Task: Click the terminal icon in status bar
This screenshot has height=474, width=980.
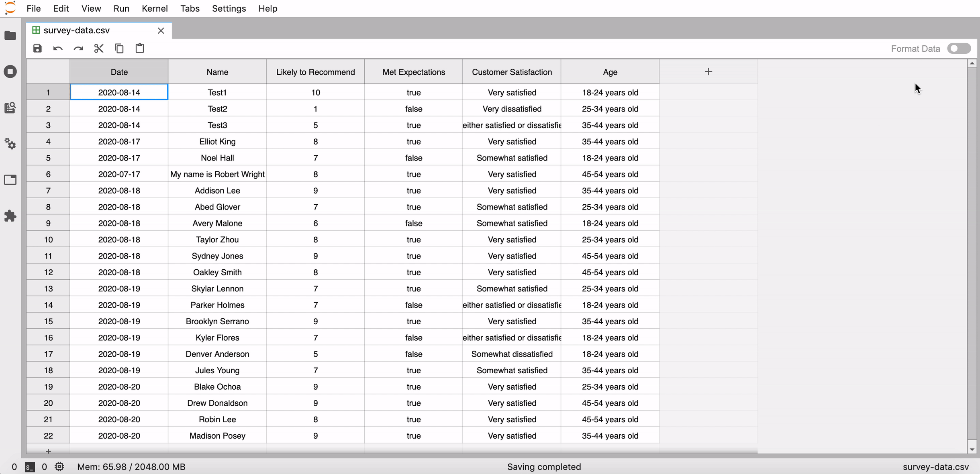Action: [x=30, y=467]
